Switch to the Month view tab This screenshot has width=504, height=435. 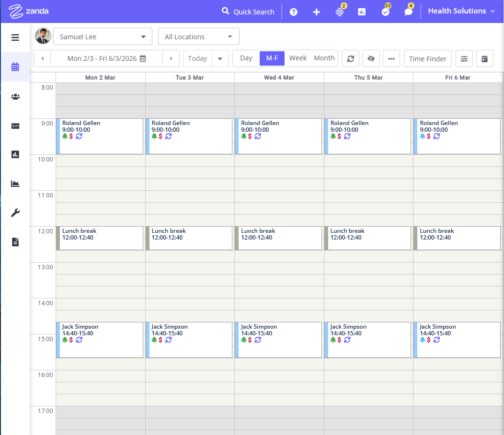324,58
